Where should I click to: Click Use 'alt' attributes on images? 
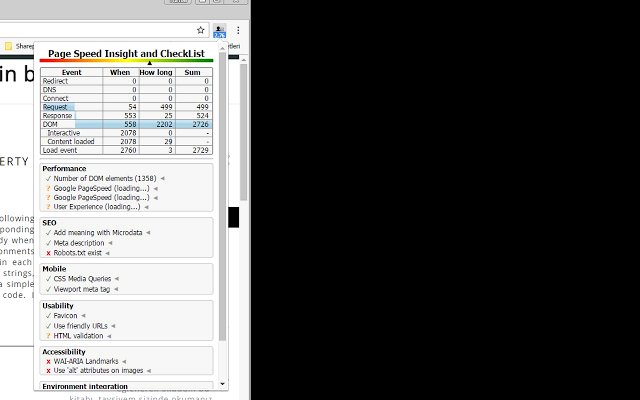tap(98, 371)
